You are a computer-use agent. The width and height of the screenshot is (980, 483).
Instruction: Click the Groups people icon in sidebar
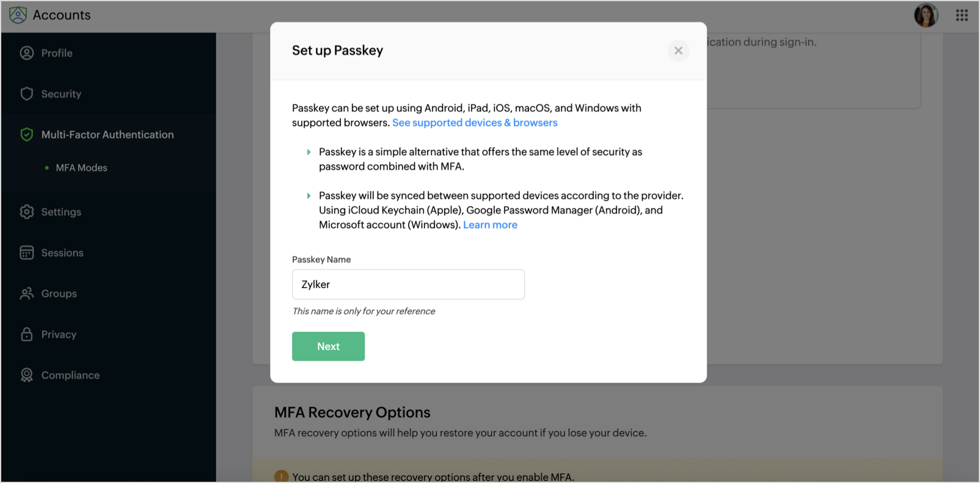click(27, 294)
